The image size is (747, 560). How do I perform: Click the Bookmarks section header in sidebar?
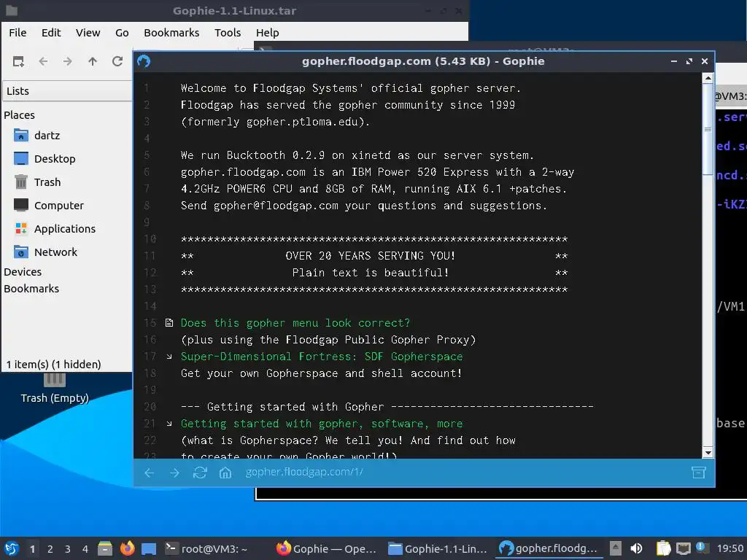tap(31, 289)
